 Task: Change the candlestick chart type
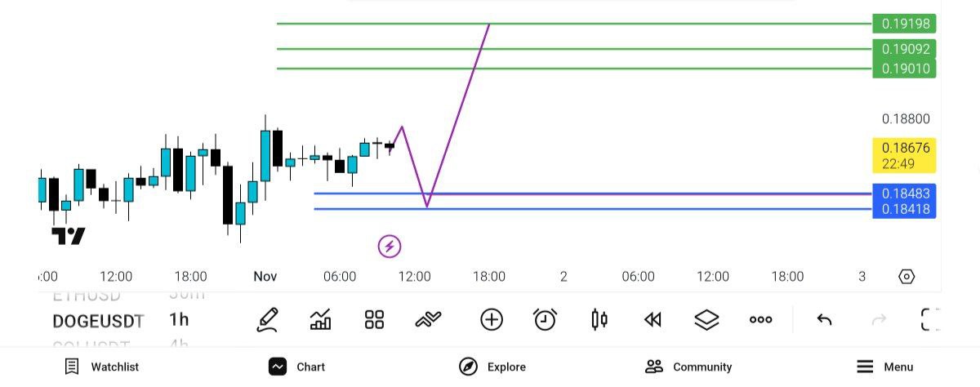point(599,320)
